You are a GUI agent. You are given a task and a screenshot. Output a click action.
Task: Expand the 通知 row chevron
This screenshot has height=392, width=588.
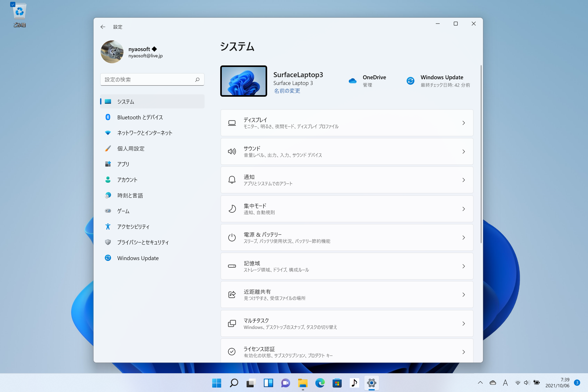(464, 180)
